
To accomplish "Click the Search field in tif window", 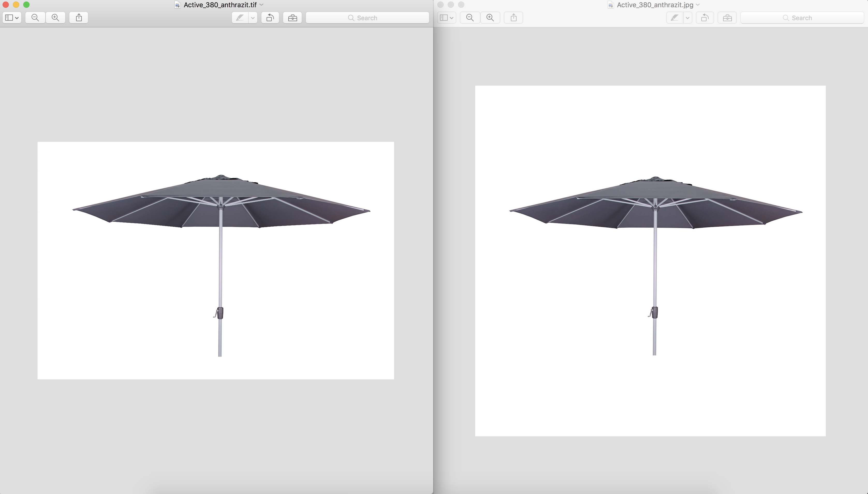I will (x=367, y=18).
